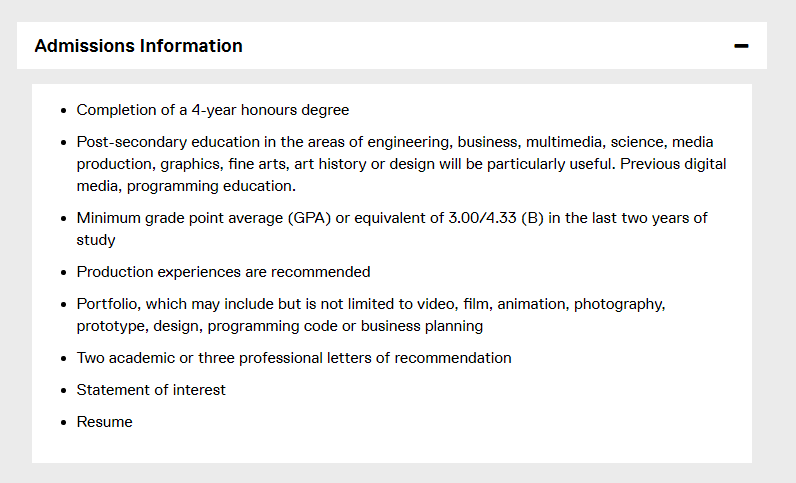The height and width of the screenshot is (483, 796).
Task: Select the 4-year honours degree requirement text
Action: (x=213, y=110)
